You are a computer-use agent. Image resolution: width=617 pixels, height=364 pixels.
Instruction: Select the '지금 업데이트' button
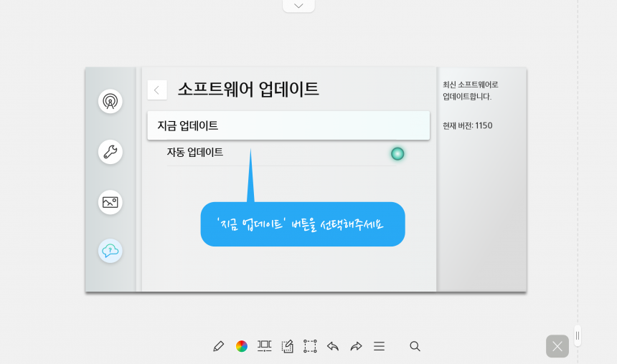click(x=288, y=125)
